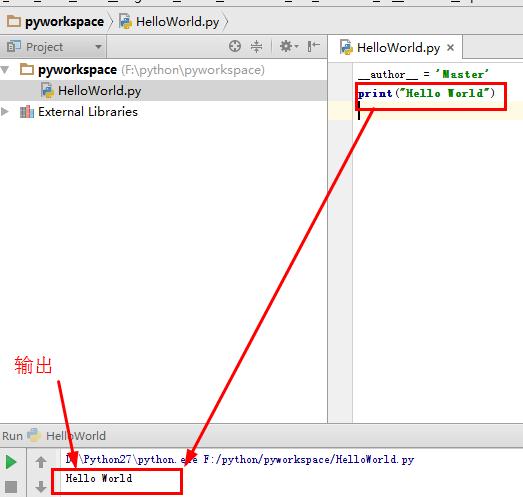This screenshot has height=497, width=523.
Task: Click the editor gutter beside the print line
Action: click(x=340, y=93)
